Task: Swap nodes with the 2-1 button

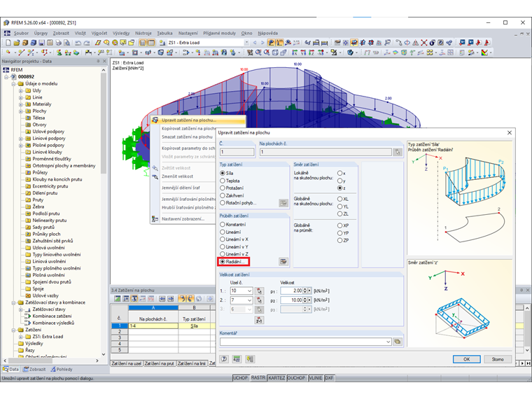Action: (259, 320)
